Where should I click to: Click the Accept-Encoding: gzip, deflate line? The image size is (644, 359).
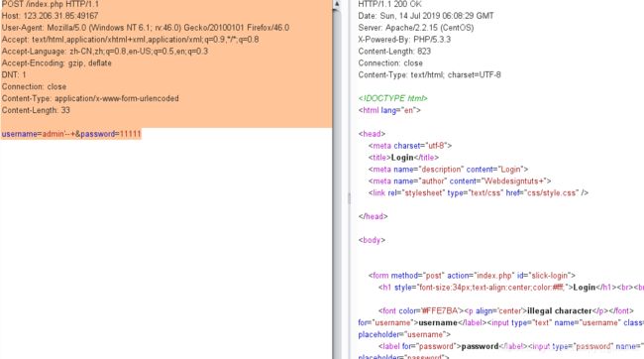click(x=56, y=62)
